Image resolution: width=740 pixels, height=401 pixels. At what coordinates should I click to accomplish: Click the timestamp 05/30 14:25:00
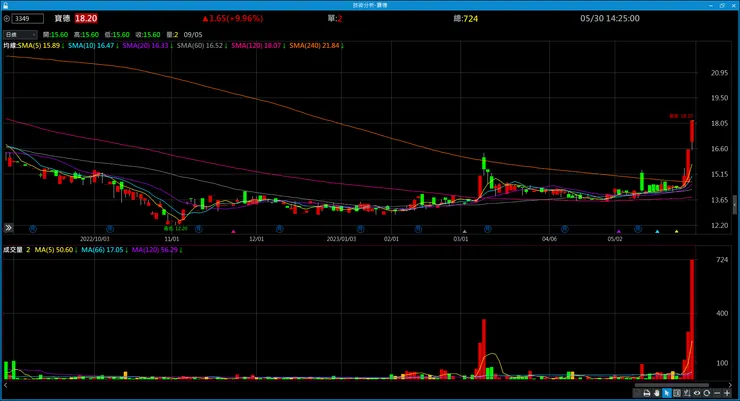[x=610, y=18]
